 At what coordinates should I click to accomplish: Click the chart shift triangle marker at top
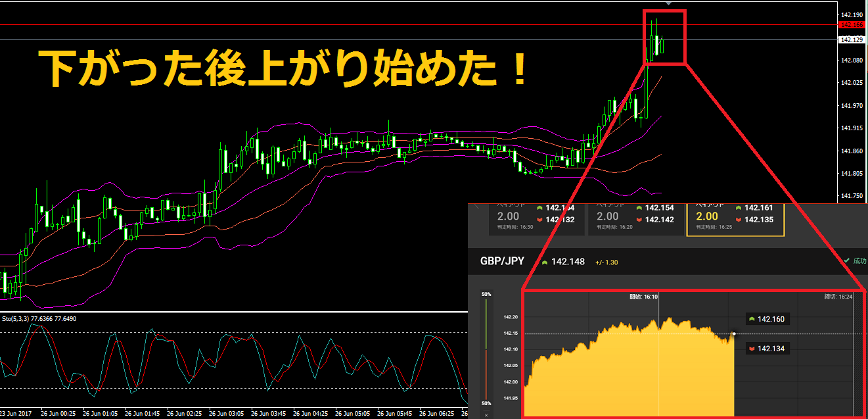pyautogui.click(x=668, y=3)
